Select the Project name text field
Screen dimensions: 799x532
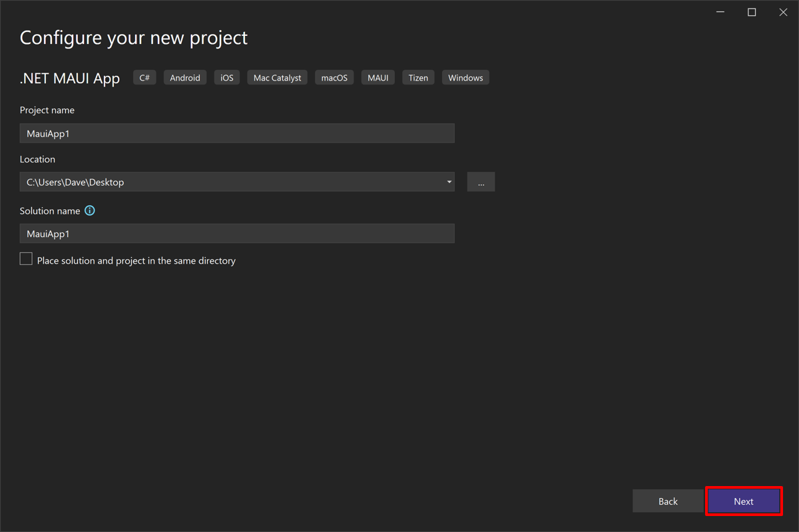click(236, 133)
